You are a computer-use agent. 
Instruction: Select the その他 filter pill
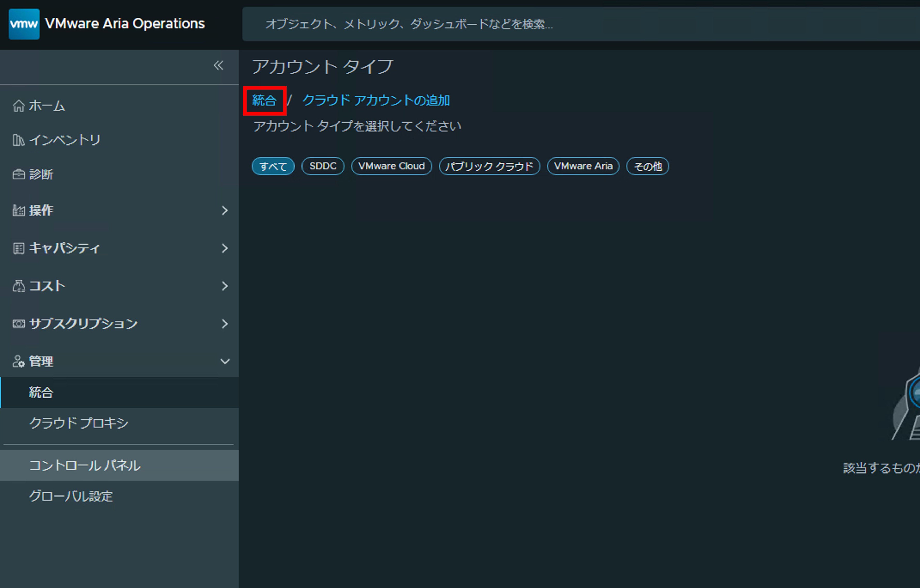pyautogui.click(x=647, y=166)
